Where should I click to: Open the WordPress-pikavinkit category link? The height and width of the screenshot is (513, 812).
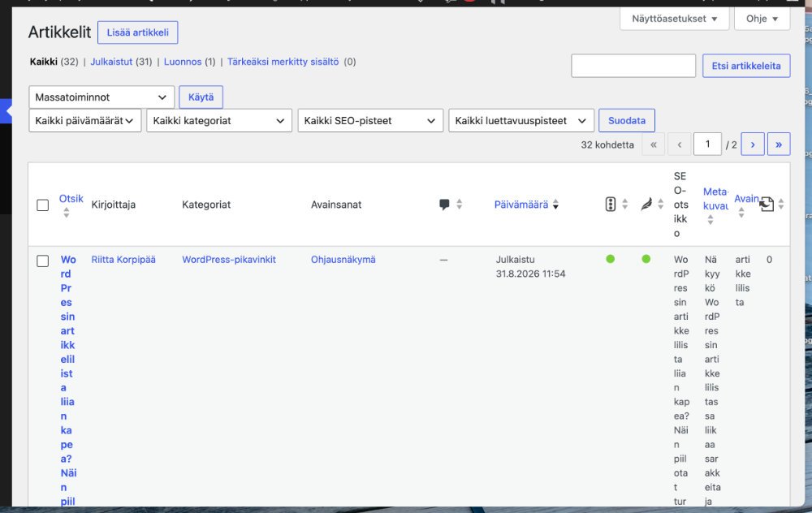coord(229,260)
